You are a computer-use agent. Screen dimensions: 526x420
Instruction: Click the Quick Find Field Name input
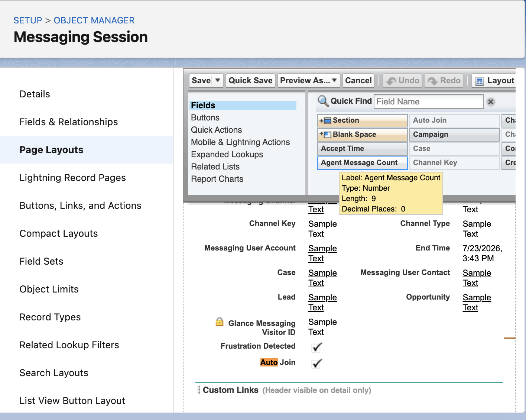(428, 101)
